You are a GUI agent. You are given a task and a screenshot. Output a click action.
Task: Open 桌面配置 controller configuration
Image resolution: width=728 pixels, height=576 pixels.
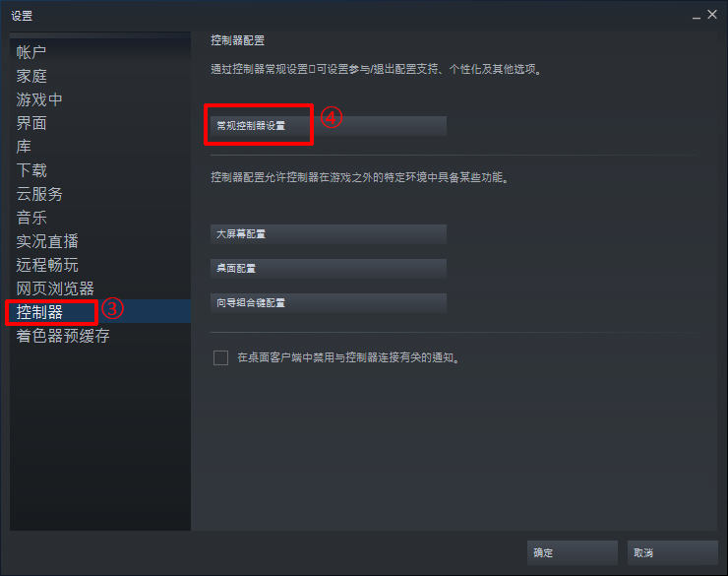tap(329, 269)
